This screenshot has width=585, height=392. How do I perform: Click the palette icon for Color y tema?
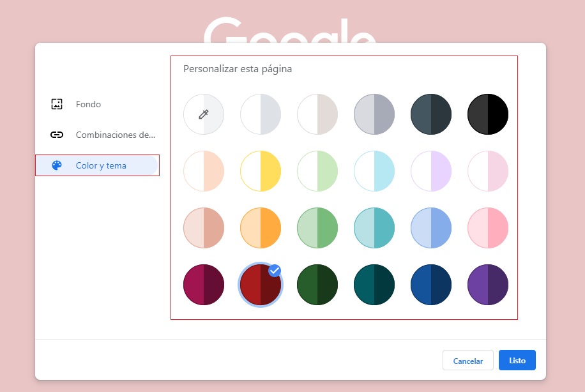click(57, 165)
